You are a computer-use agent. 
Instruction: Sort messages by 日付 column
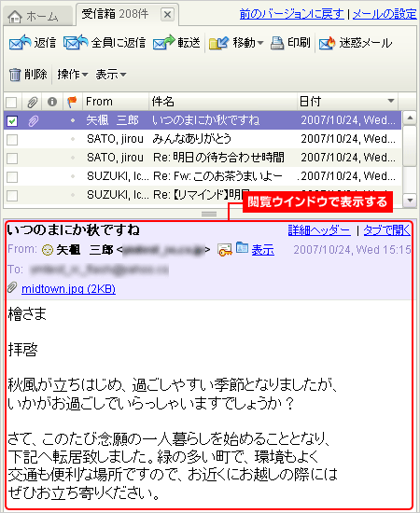point(310,102)
